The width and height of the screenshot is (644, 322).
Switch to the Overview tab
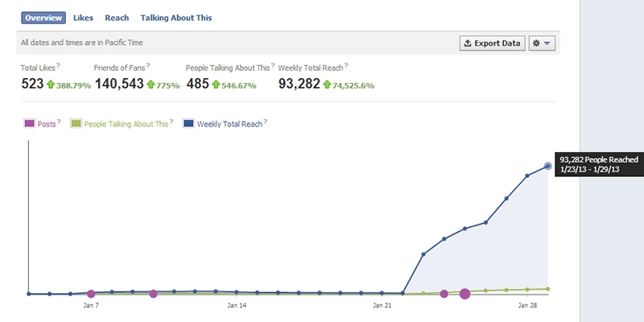(x=43, y=18)
